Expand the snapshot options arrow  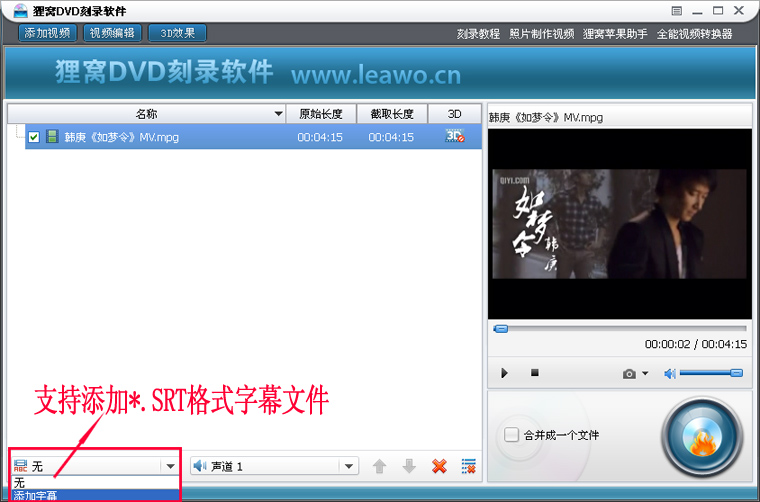pos(645,373)
